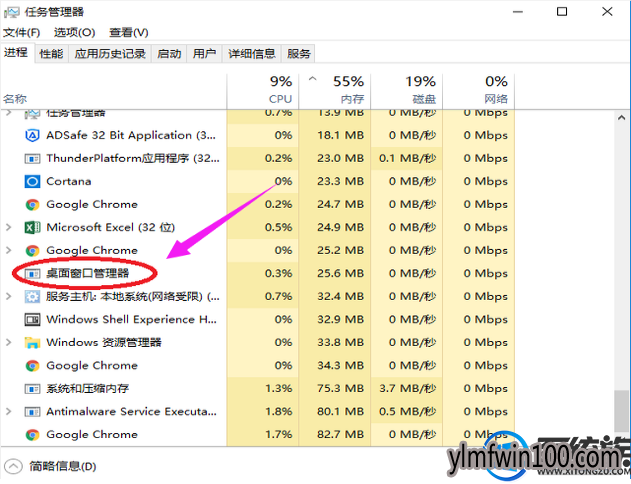
Task: Click the 桌面窗口管理器 process icon
Action: pos(32,274)
